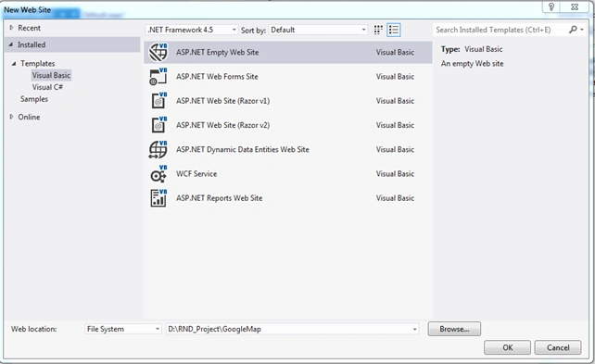Screen dimensions: 595x364
Task: Collapse the Templates tree node
Action: pos(14,64)
